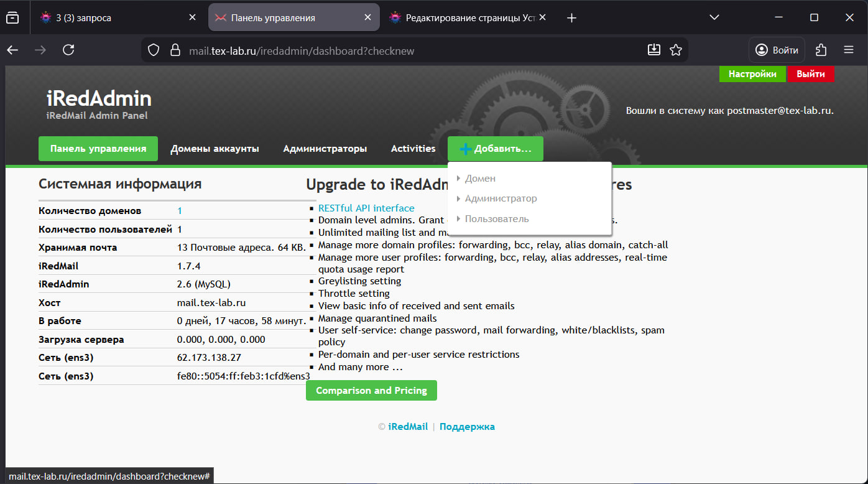Open the Firefox View icon at top left
868x484 pixels.
click(x=12, y=18)
